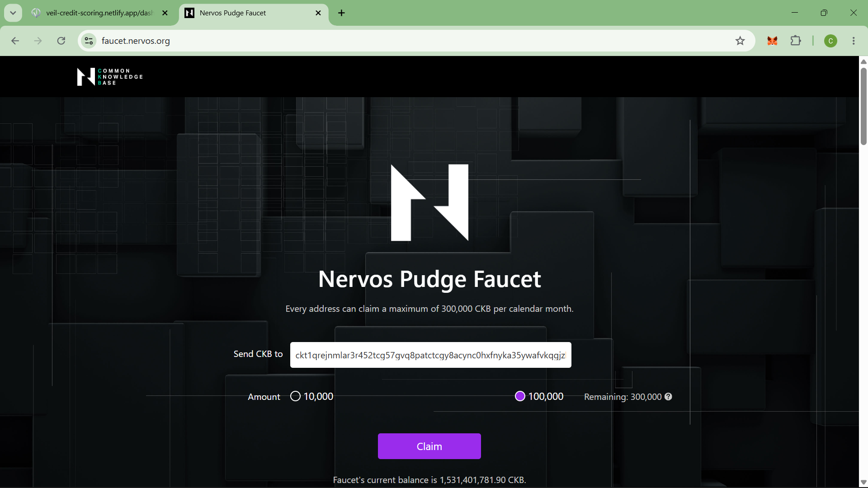Click the purple Claim button
This screenshot has width=868, height=488.
pos(429,446)
